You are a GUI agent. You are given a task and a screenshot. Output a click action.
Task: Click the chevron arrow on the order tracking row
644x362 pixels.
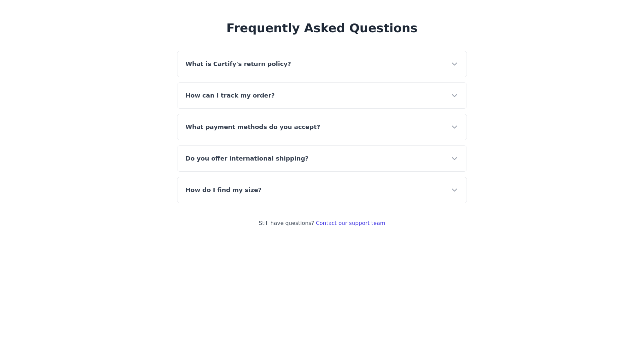[x=454, y=96]
